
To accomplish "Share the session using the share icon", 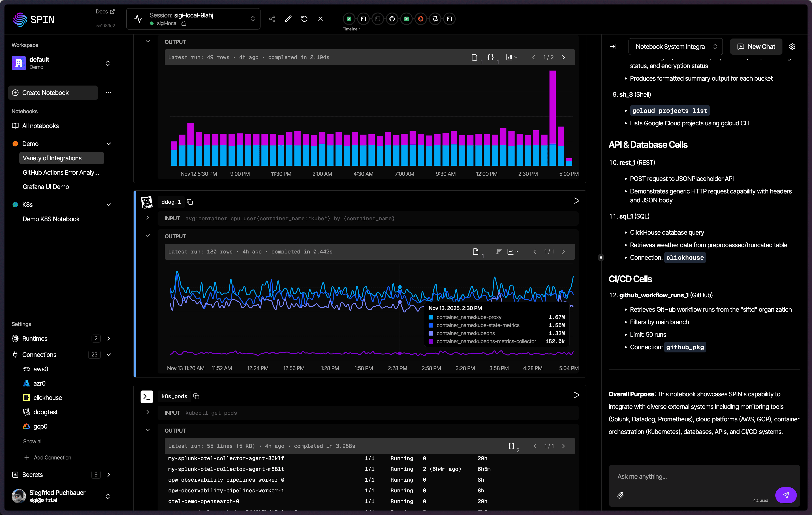I will pyautogui.click(x=272, y=19).
